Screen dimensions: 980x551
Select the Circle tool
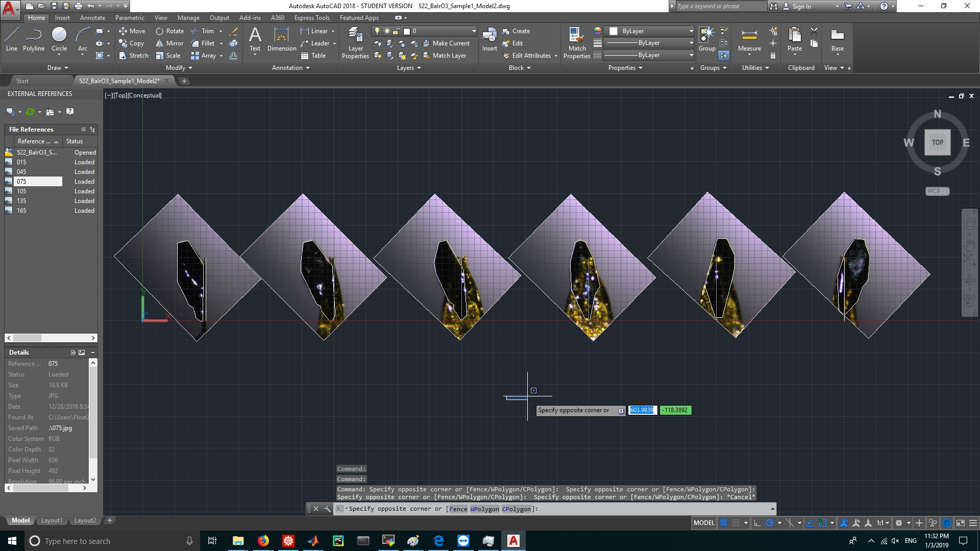(x=59, y=40)
